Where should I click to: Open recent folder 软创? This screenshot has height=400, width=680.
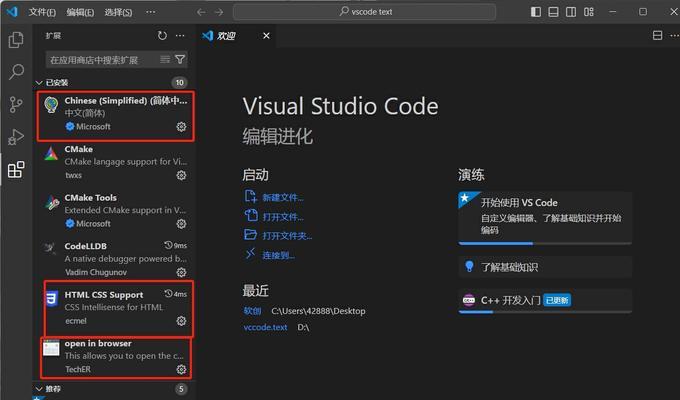pos(252,311)
